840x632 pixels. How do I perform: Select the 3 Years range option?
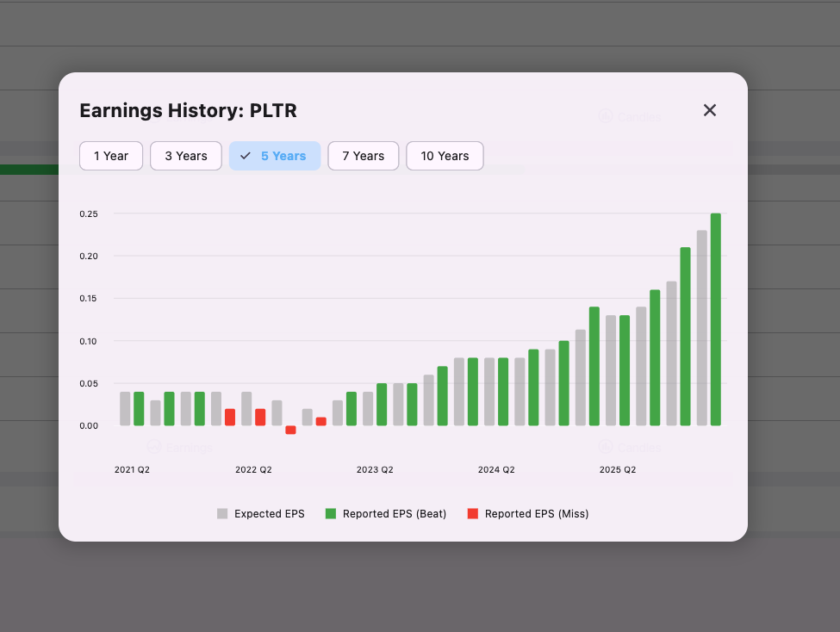coord(185,156)
